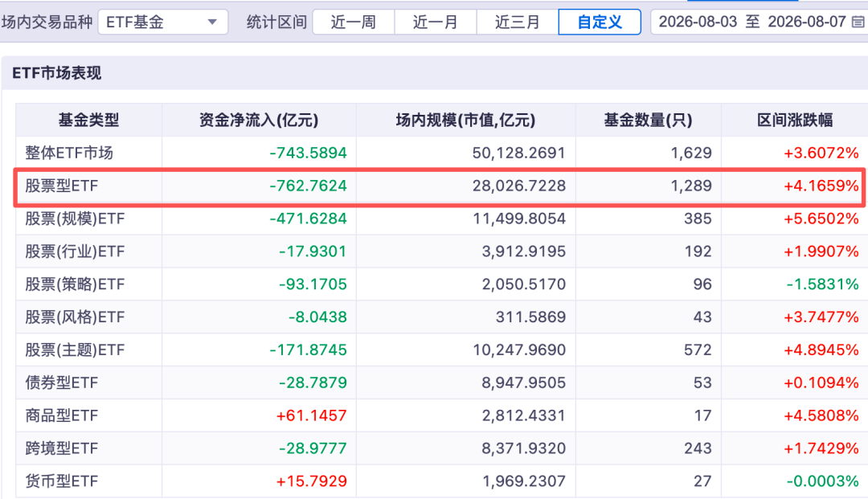Click period change value +4.8945%
Screen dimensions: 868x499
[x=821, y=350]
